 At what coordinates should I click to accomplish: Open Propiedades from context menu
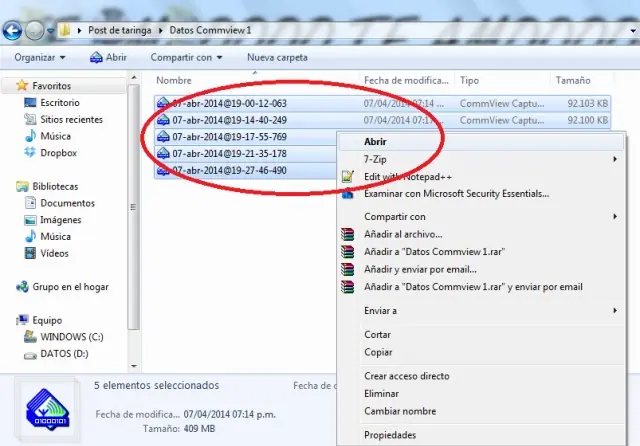click(482, 435)
